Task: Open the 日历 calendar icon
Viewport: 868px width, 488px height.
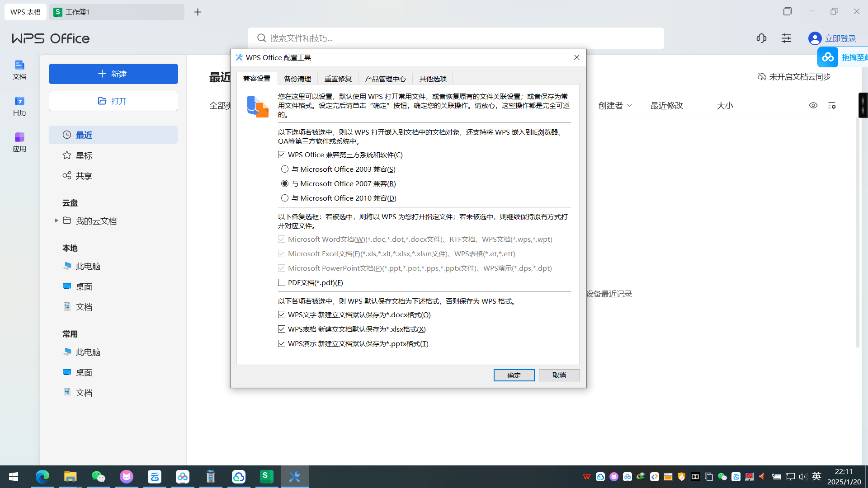Action: point(19,106)
